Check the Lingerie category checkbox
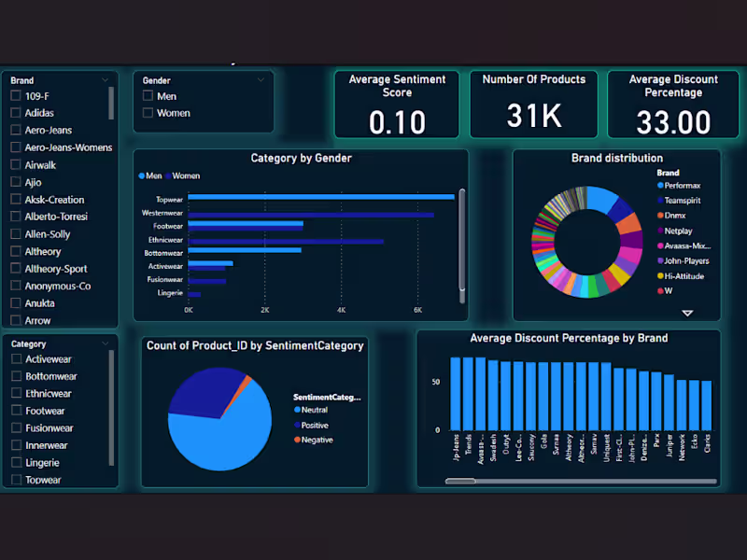Viewport: 747px width, 560px height. pos(16,462)
